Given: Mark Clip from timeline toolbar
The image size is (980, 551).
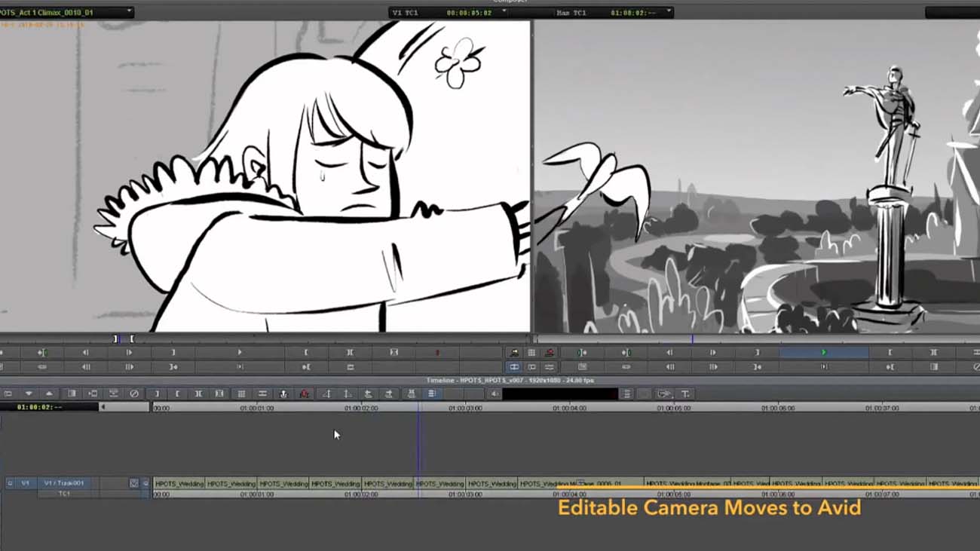Looking at the screenshot, I should pos(198,393).
